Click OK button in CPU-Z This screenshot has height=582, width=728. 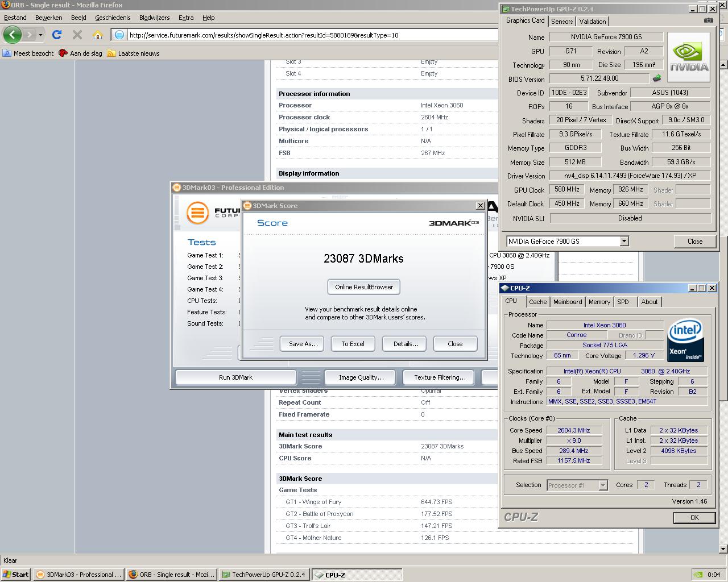[x=694, y=517]
